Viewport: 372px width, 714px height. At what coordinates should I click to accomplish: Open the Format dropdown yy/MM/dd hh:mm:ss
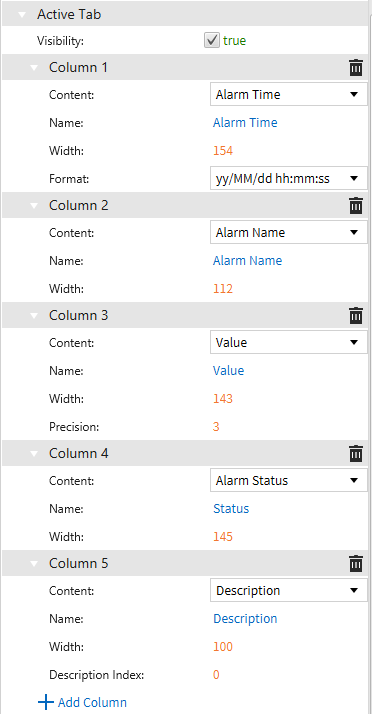[x=289, y=178]
